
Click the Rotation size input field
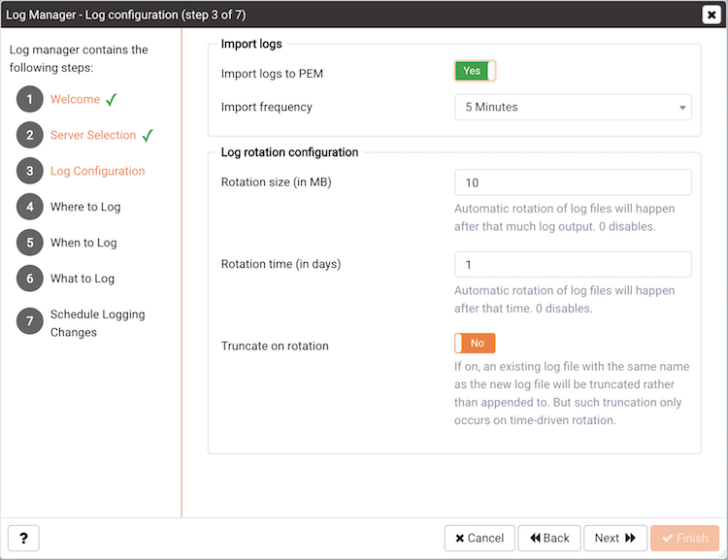[x=573, y=182]
